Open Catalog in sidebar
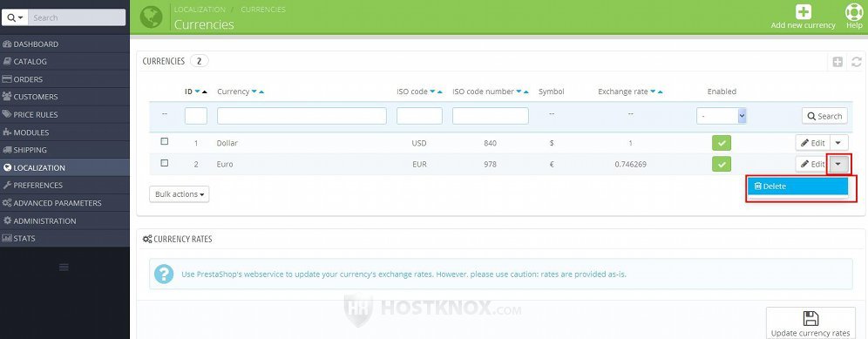 (64, 62)
